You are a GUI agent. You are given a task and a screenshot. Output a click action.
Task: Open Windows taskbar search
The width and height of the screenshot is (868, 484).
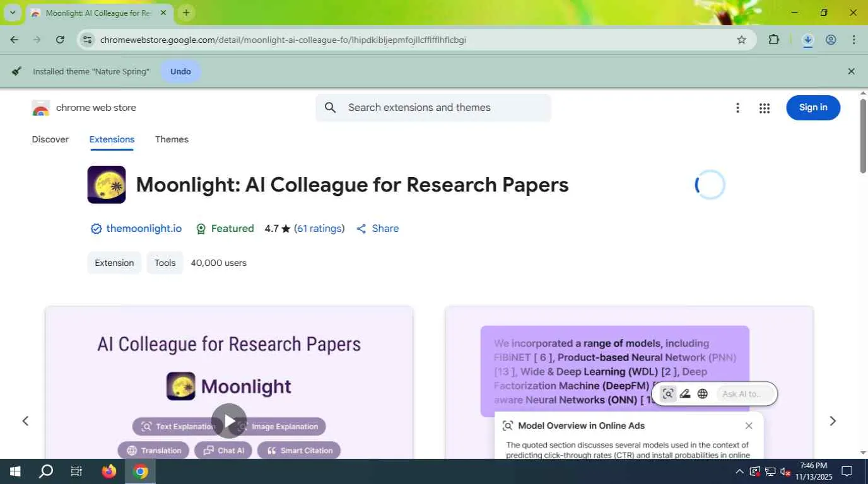(x=46, y=471)
